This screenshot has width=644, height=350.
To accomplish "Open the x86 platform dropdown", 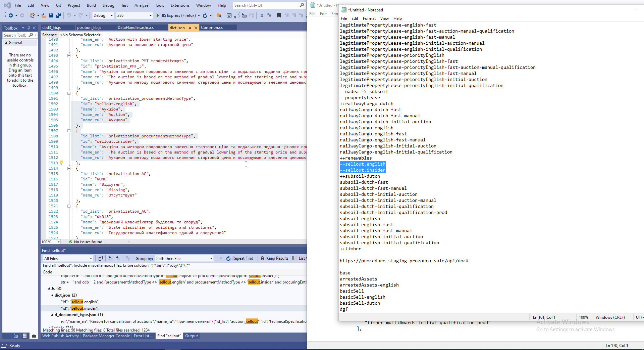I will [134, 15].
